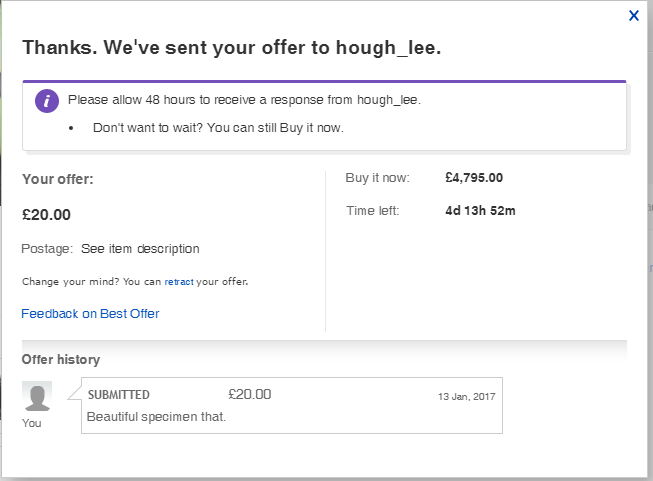
Task: Select the 'Beautiful specimen that.' message
Action: [156, 417]
